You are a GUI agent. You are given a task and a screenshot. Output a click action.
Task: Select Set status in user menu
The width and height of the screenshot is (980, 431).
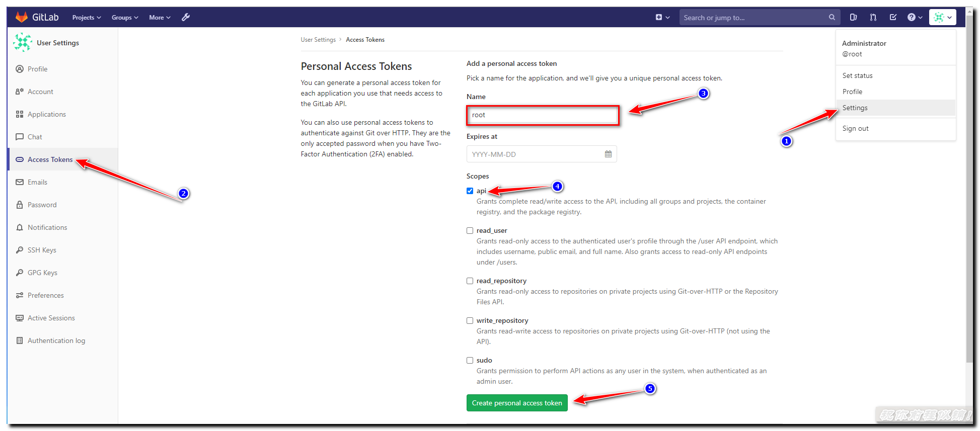[895, 75]
